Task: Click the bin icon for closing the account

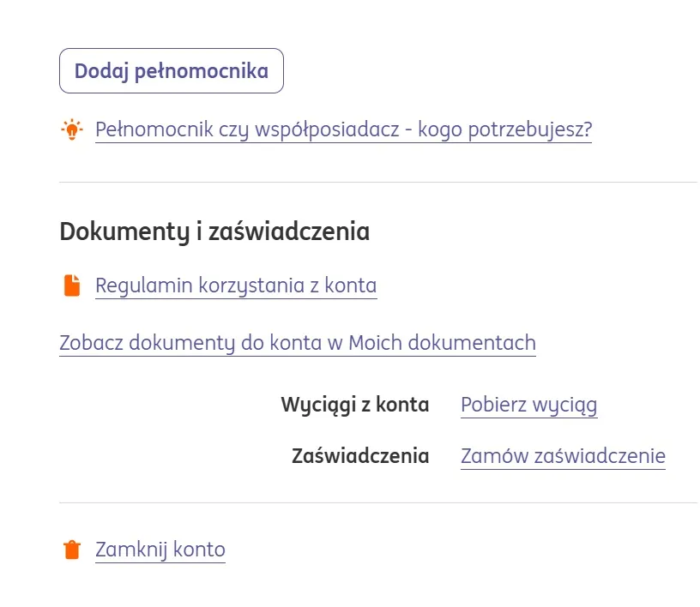Action: point(72,549)
